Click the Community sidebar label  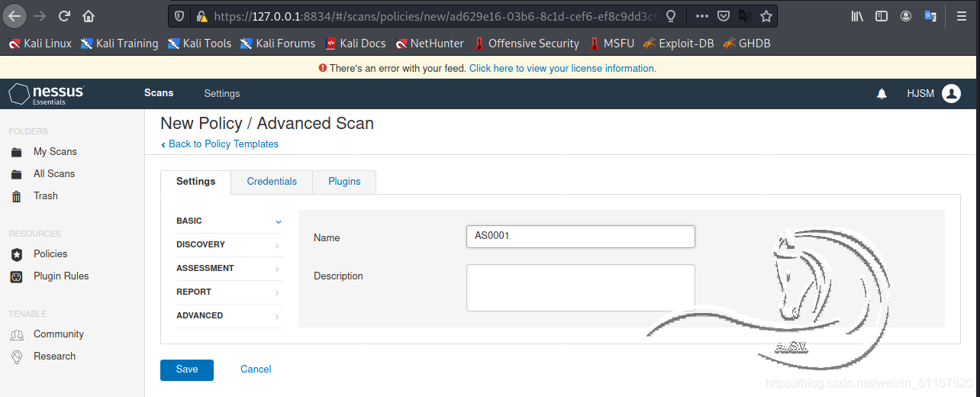pyautogui.click(x=59, y=334)
